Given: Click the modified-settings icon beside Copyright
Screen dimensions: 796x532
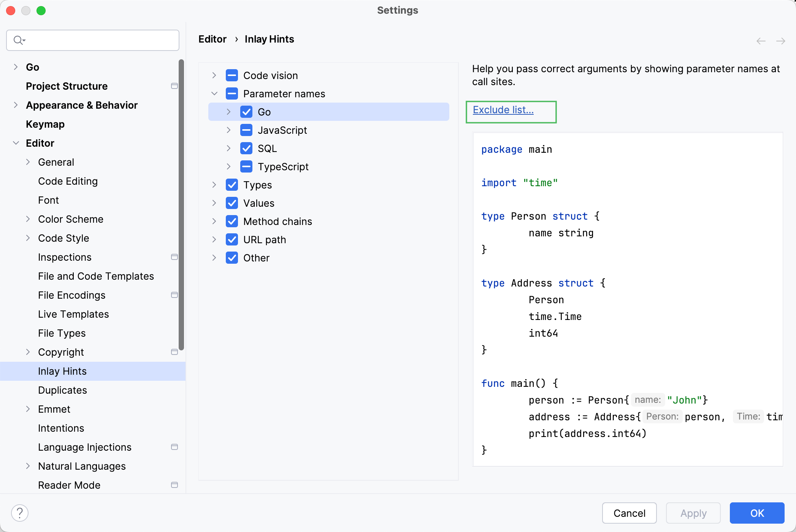Looking at the screenshot, I should (x=174, y=352).
